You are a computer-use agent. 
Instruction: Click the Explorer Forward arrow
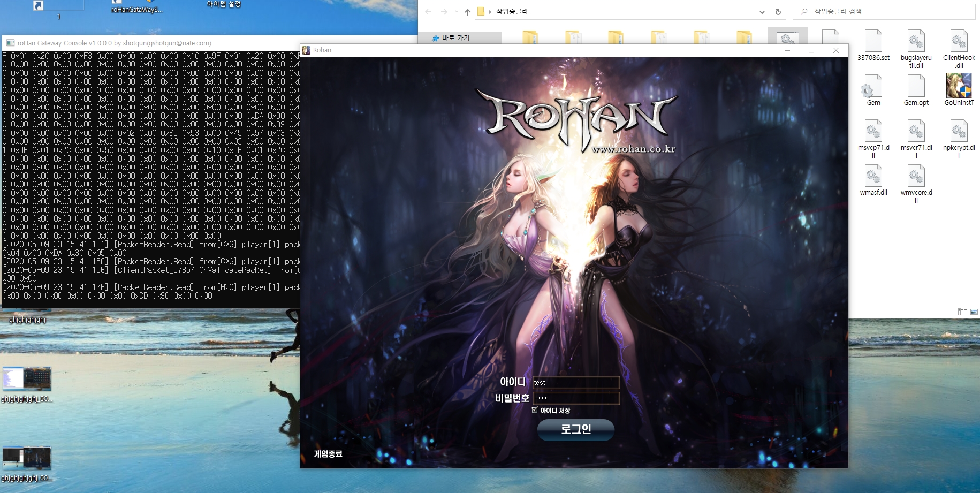(x=444, y=12)
